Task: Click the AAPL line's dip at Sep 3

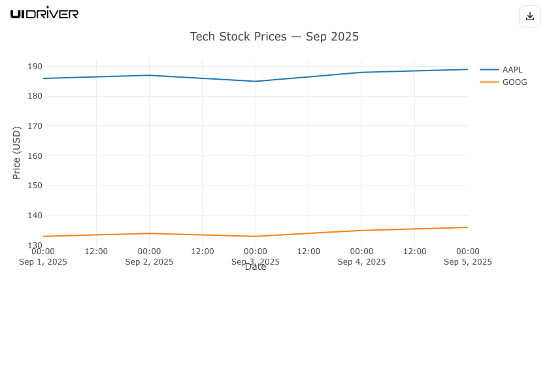Action: pyautogui.click(x=256, y=81)
